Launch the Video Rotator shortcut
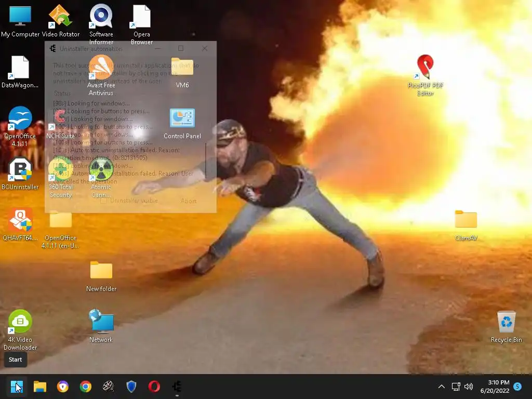The height and width of the screenshot is (399, 532). pyautogui.click(x=60, y=21)
